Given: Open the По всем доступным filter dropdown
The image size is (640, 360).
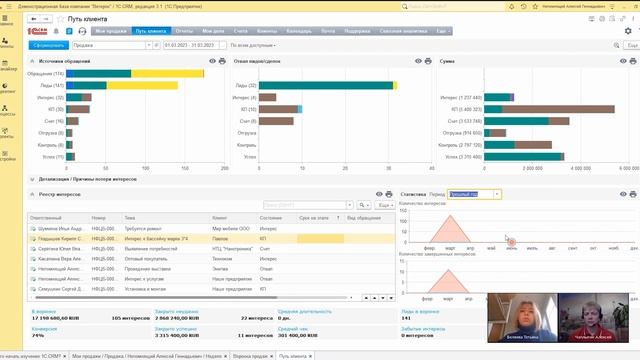Looking at the screenshot, I should coord(253,45).
